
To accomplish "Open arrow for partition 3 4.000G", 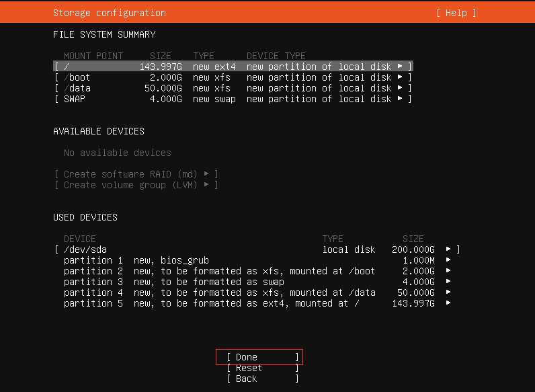I will point(448,282).
